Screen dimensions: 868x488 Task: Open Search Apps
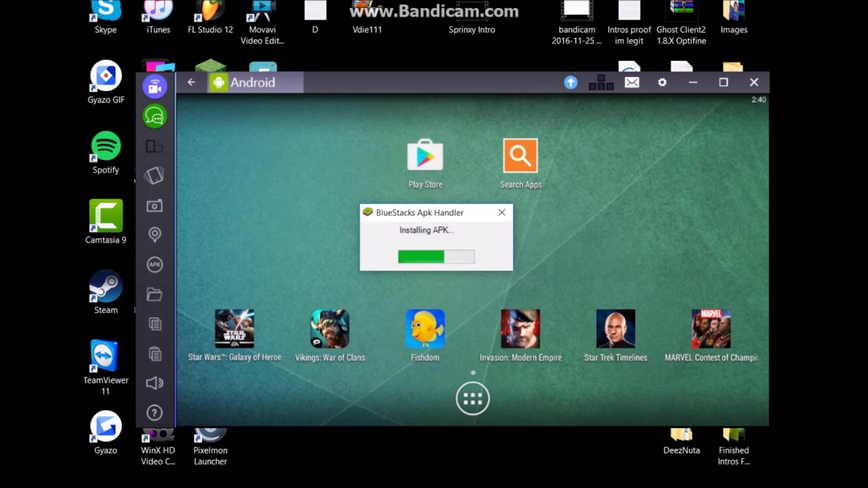521,163
